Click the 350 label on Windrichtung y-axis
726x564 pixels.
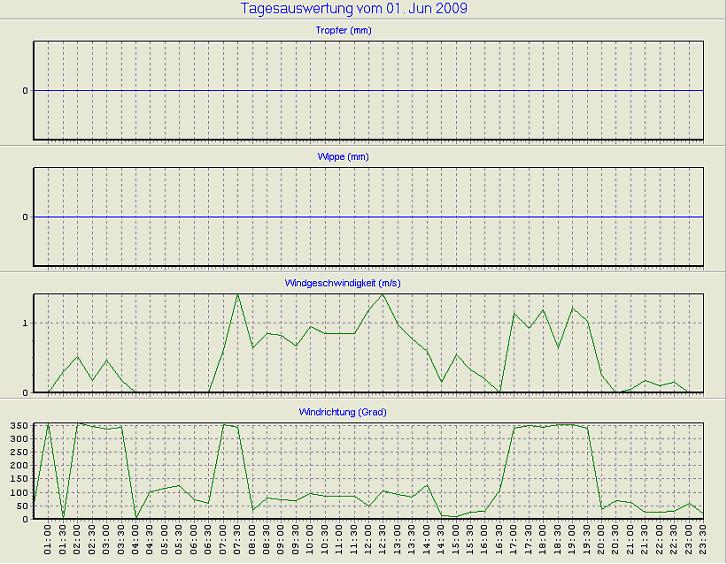(x=19, y=425)
